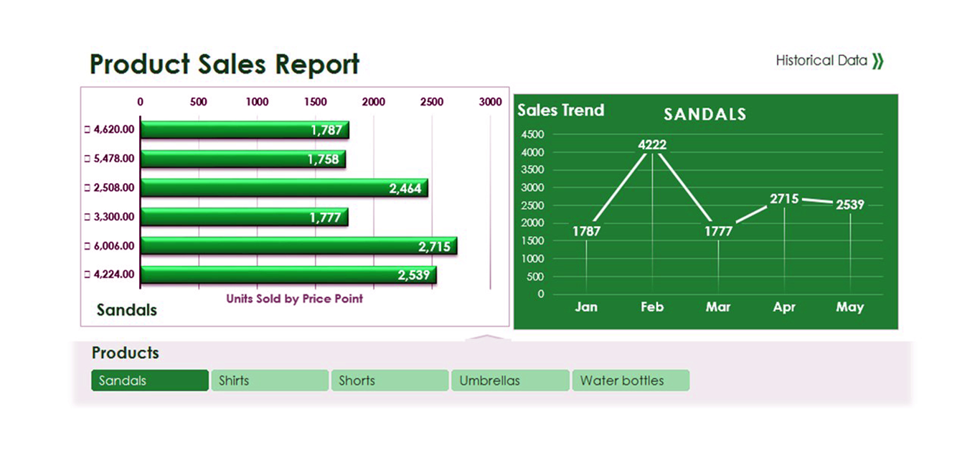The width and height of the screenshot is (980, 465).
Task: Click the 6,006.00 price axis label
Action: coord(113,246)
